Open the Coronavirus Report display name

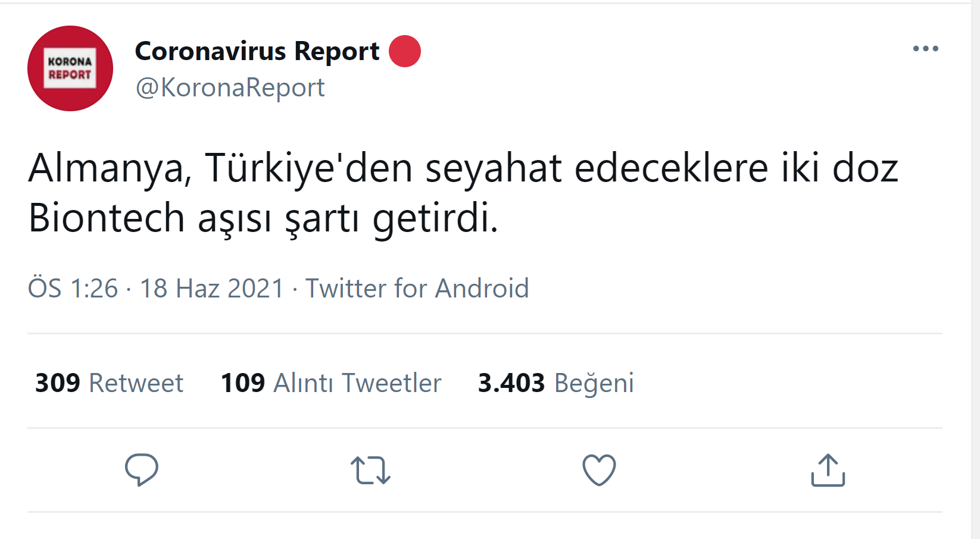[257, 51]
